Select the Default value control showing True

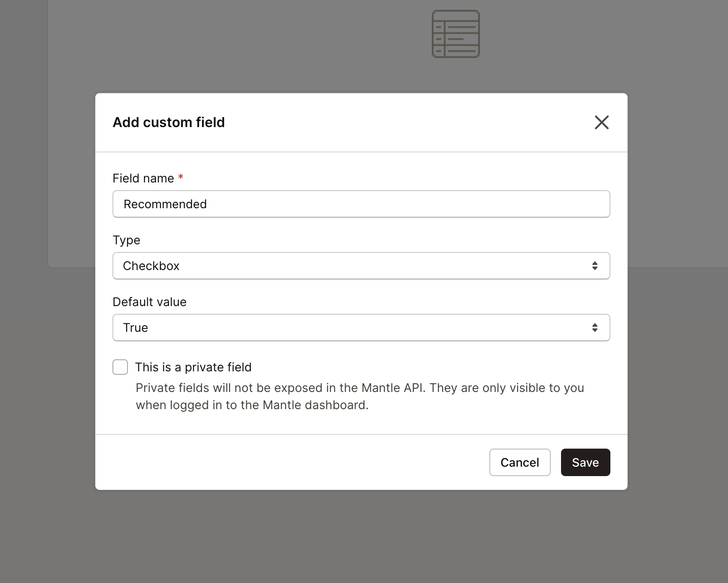[361, 327]
